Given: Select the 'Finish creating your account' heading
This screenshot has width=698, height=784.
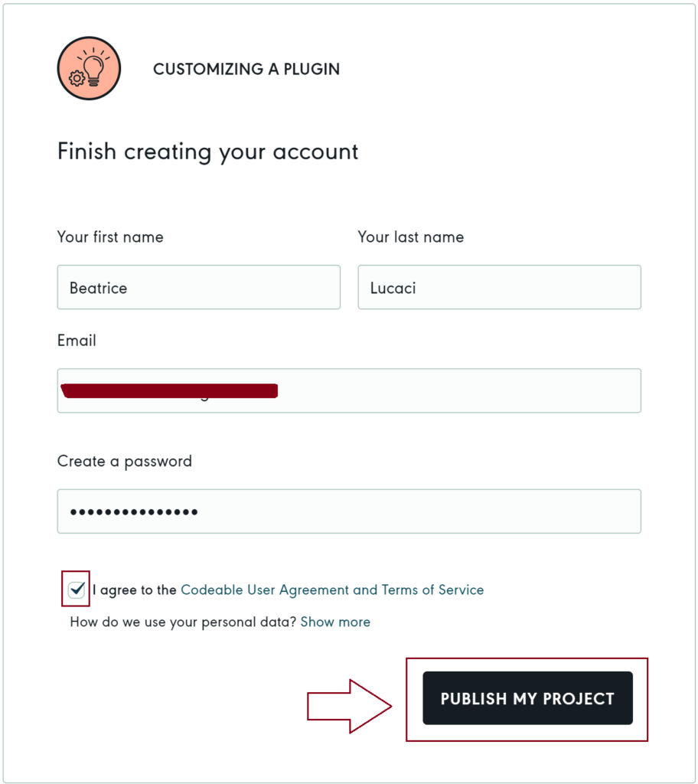Looking at the screenshot, I should coord(207,152).
